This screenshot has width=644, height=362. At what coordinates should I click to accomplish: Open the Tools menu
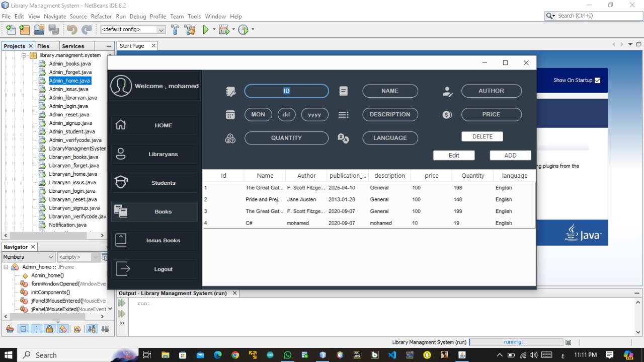pos(194,16)
